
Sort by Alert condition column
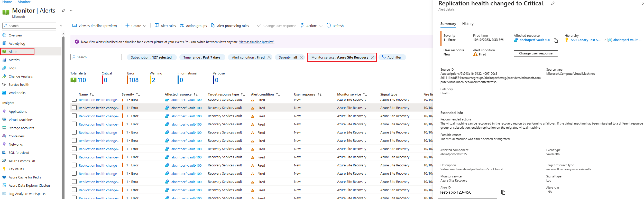(265, 94)
